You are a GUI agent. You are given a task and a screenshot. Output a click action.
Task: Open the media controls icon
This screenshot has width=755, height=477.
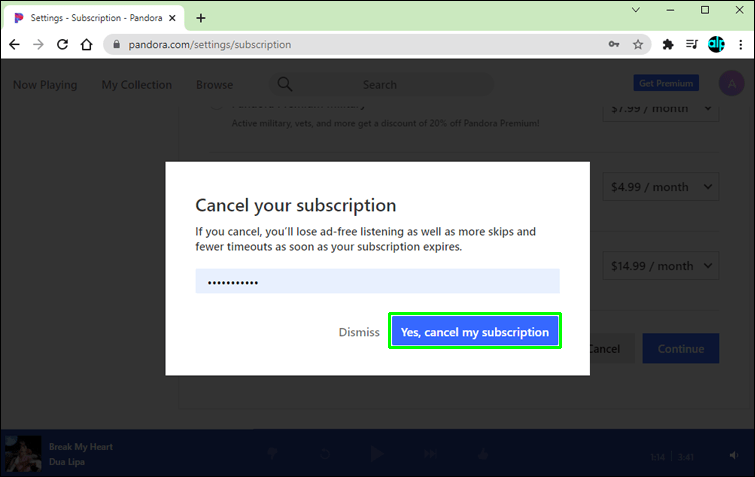point(692,44)
